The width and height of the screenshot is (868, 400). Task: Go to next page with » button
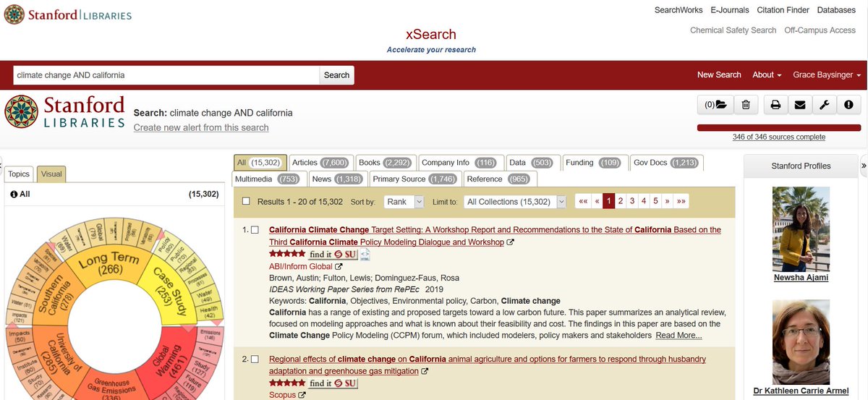coord(667,202)
